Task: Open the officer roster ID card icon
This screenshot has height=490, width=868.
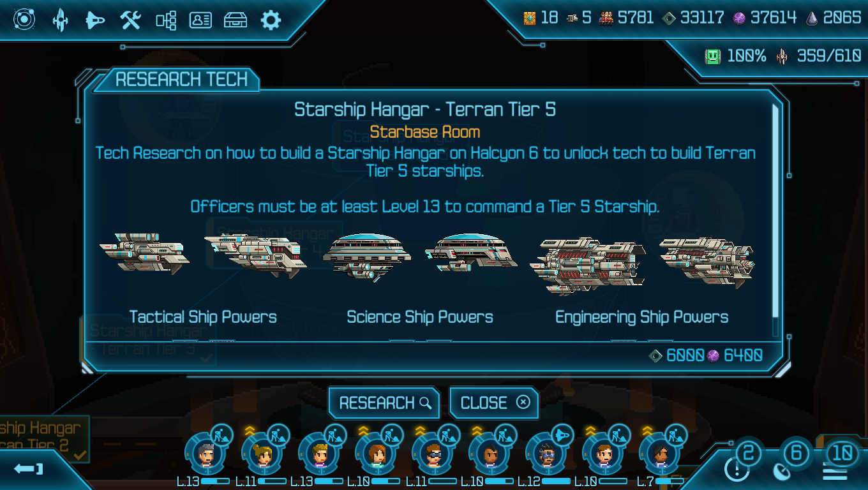Action: point(200,20)
